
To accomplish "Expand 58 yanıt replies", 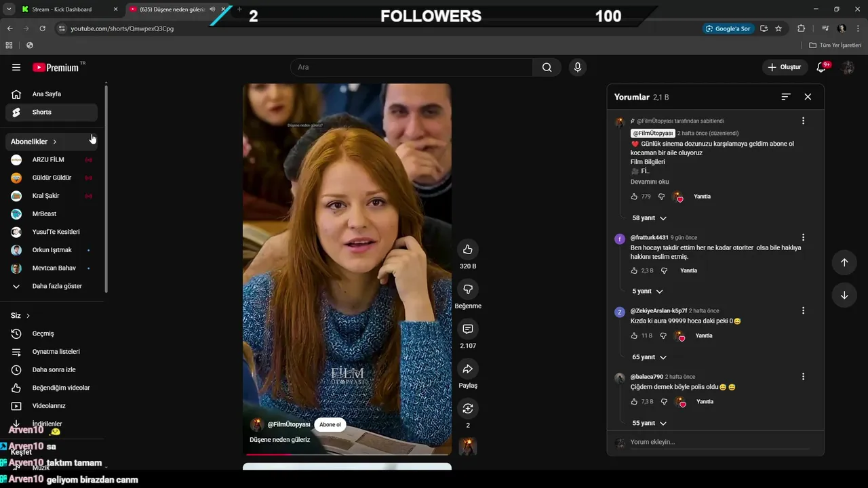I will tap(649, 218).
